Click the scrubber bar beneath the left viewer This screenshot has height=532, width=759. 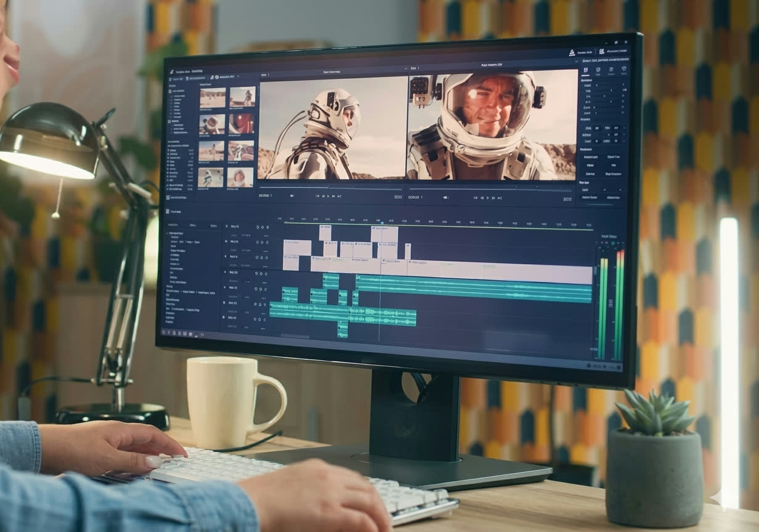point(330,187)
